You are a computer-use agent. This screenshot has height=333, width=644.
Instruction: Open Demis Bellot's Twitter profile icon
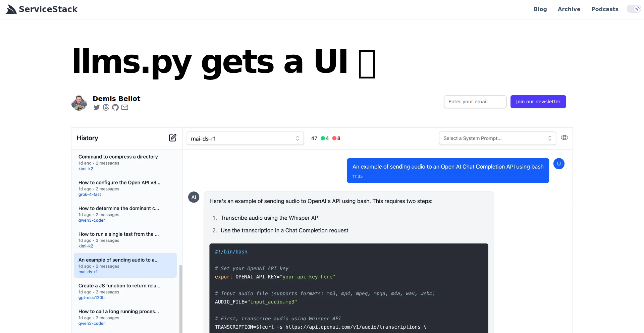[x=97, y=107]
